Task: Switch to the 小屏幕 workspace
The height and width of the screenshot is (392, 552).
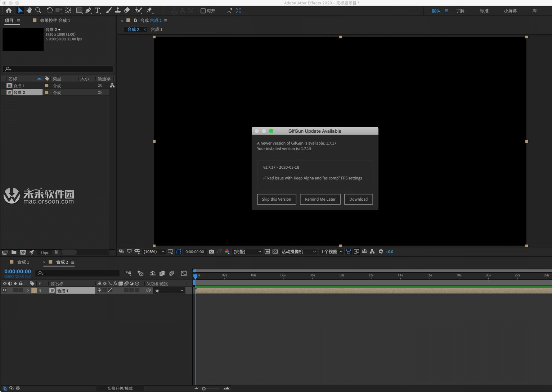Action: (x=510, y=11)
